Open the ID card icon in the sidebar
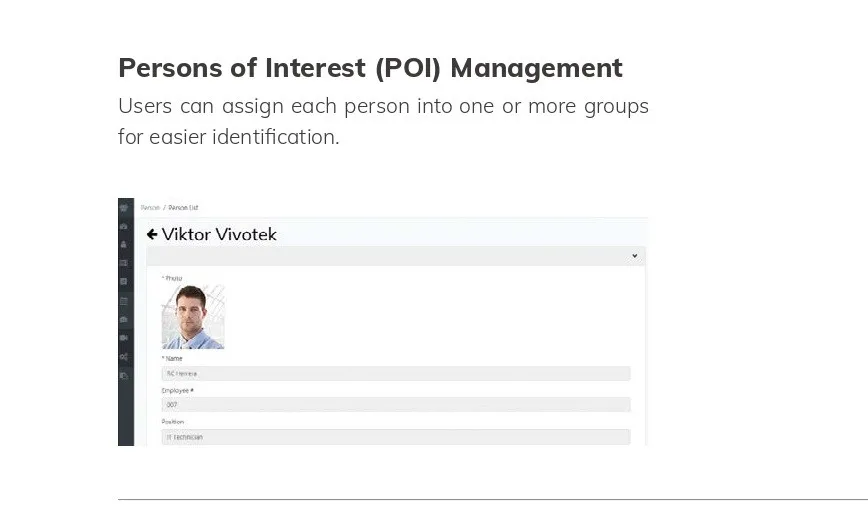The image size is (868, 531). coord(124,263)
